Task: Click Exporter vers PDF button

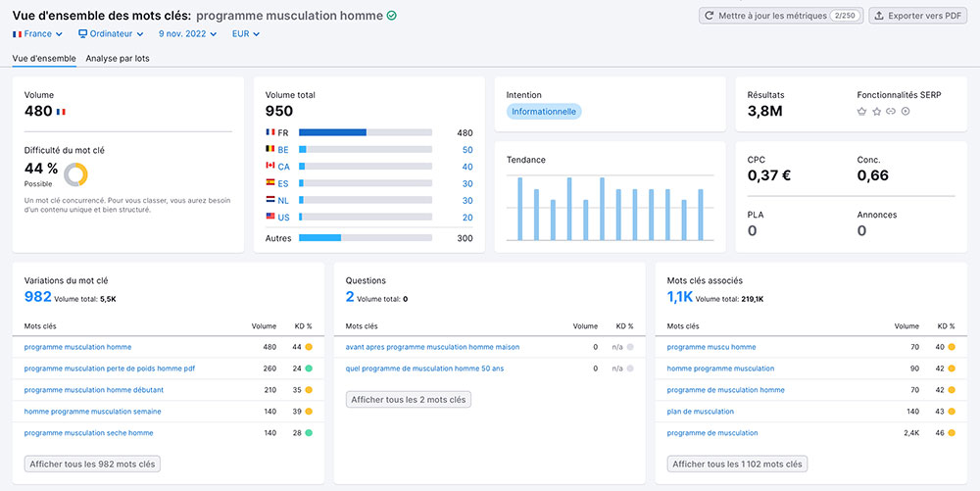Action: (x=918, y=16)
